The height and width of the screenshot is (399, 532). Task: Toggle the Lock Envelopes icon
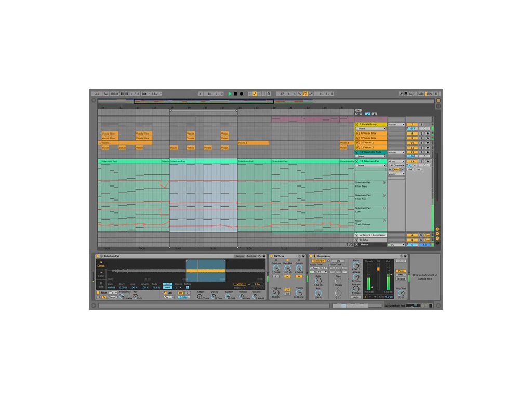point(374,114)
